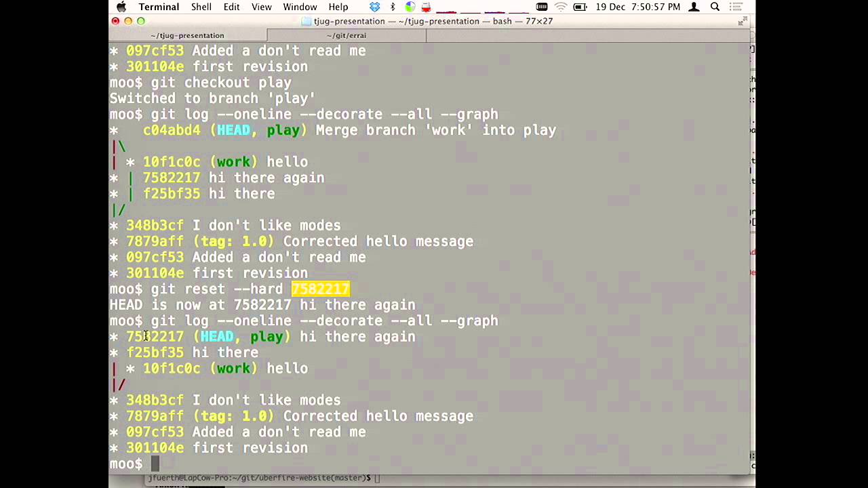This screenshot has width=868, height=488.
Task: Open the Shell menu
Action: (201, 7)
